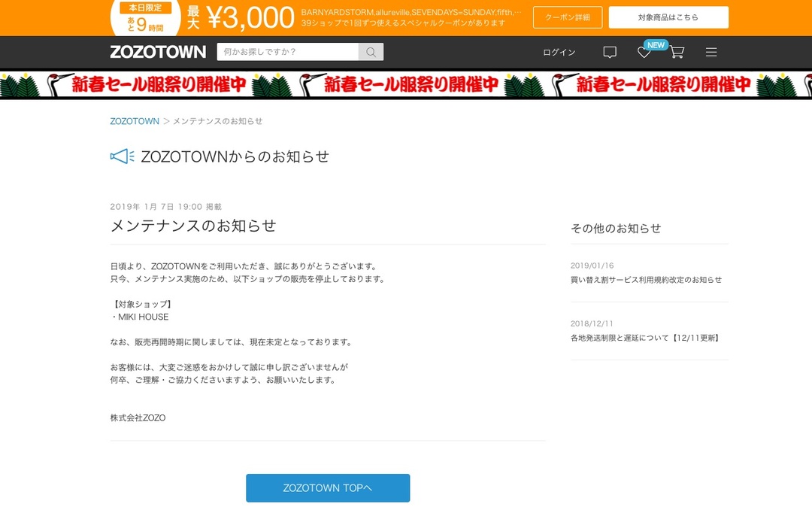The height and width of the screenshot is (513, 812).
Task: Click the 対象商品はこちら button
Action: click(668, 17)
